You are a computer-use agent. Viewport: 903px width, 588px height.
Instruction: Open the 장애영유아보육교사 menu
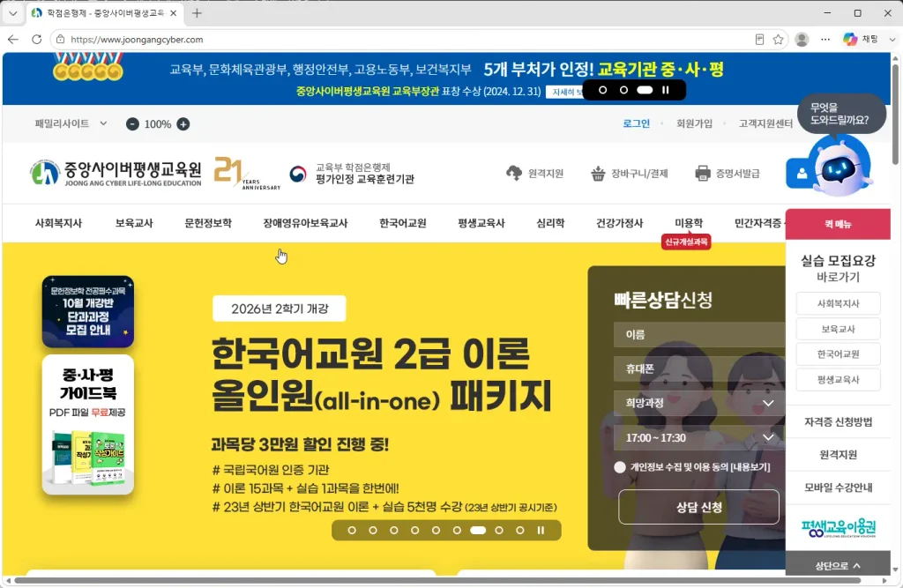(x=305, y=223)
